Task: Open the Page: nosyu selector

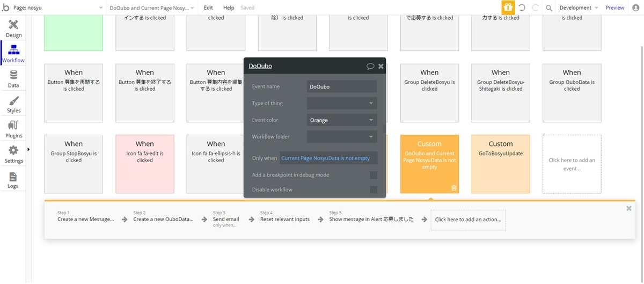Action: pyautogui.click(x=58, y=8)
